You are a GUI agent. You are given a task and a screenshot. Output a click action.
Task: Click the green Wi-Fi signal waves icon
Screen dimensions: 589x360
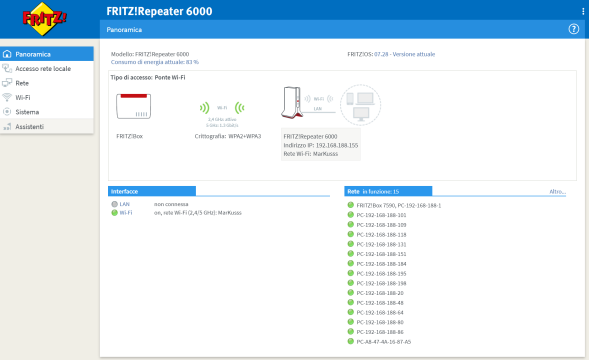[222, 108]
